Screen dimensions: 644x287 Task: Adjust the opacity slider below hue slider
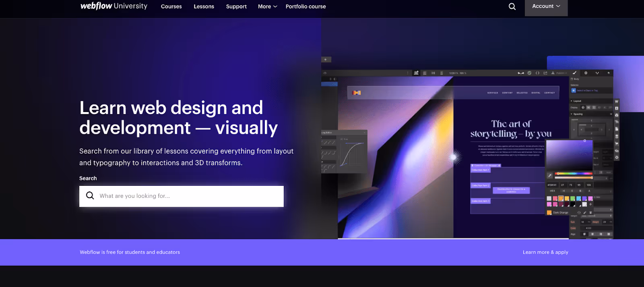click(x=574, y=178)
